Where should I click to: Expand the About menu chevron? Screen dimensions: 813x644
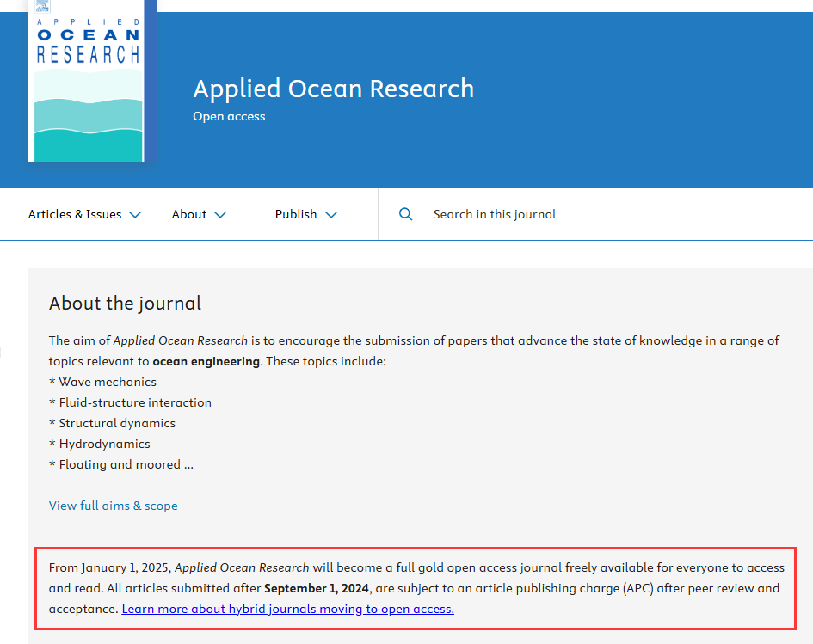click(220, 214)
